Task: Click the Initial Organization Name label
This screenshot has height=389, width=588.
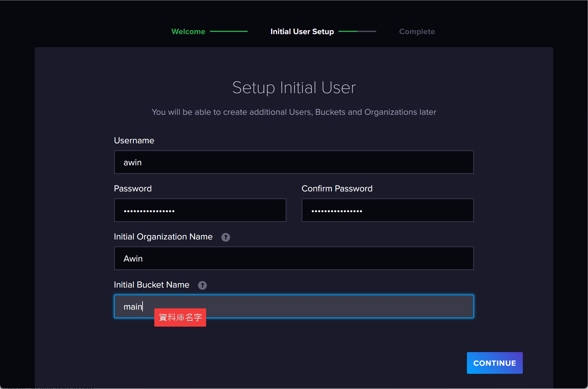Action: [163, 237]
